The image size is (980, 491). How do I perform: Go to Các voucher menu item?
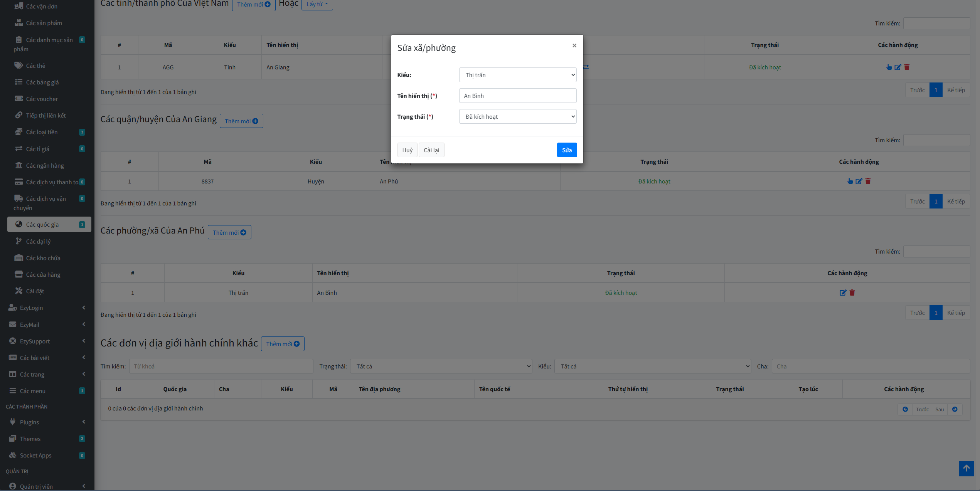pos(42,99)
